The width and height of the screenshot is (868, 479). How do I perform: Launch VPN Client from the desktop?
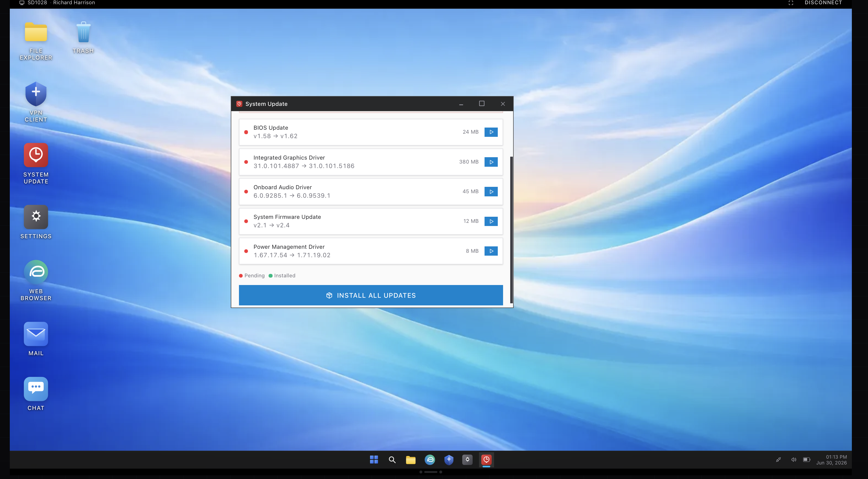[36, 102]
